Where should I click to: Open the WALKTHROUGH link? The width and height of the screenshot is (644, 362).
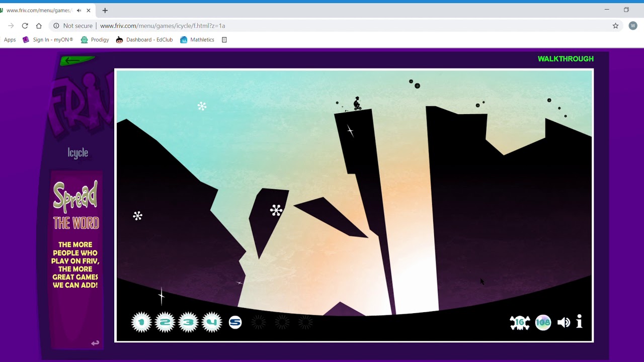[566, 59]
